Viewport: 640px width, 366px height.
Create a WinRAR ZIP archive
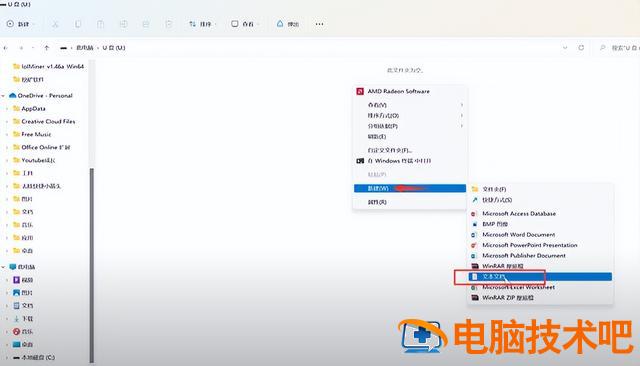(540, 298)
